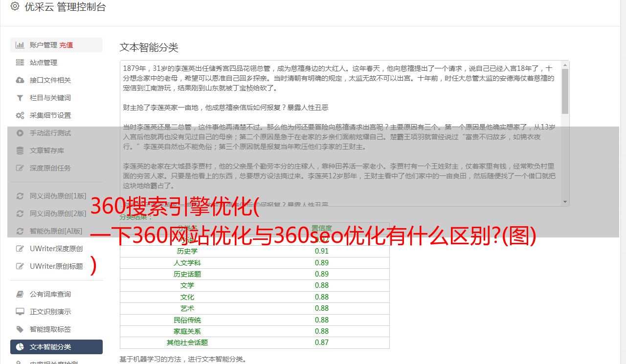Click the refresh icon for 同义词伪原创[1版]

[x=20, y=196]
